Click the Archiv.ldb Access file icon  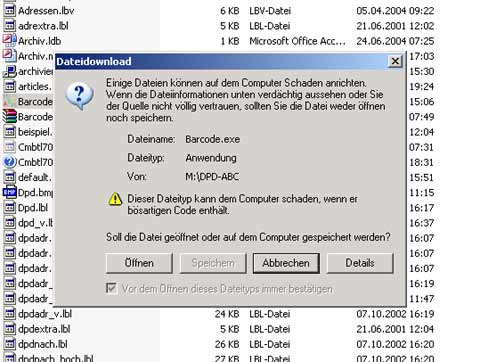(9, 41)
